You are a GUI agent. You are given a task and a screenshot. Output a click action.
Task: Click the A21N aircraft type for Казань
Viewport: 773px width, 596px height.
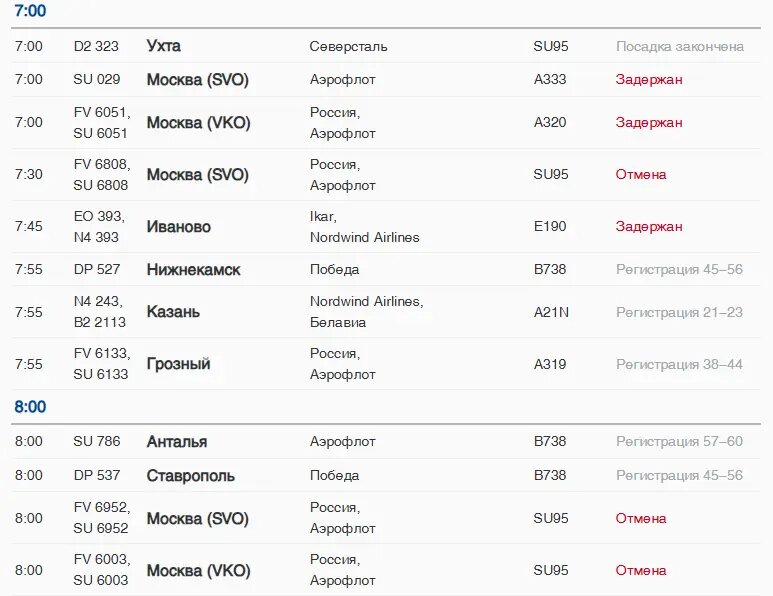pyautogui.click(x=551, y=312)
